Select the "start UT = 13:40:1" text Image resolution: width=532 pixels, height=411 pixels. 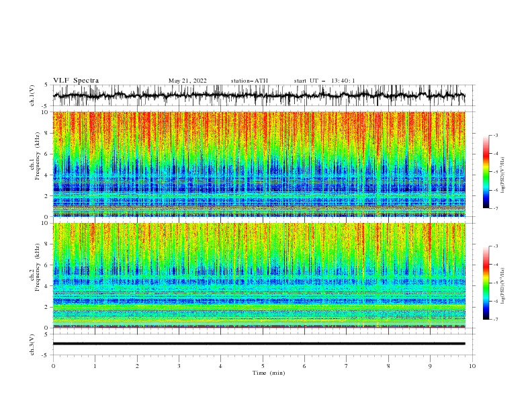324,81
